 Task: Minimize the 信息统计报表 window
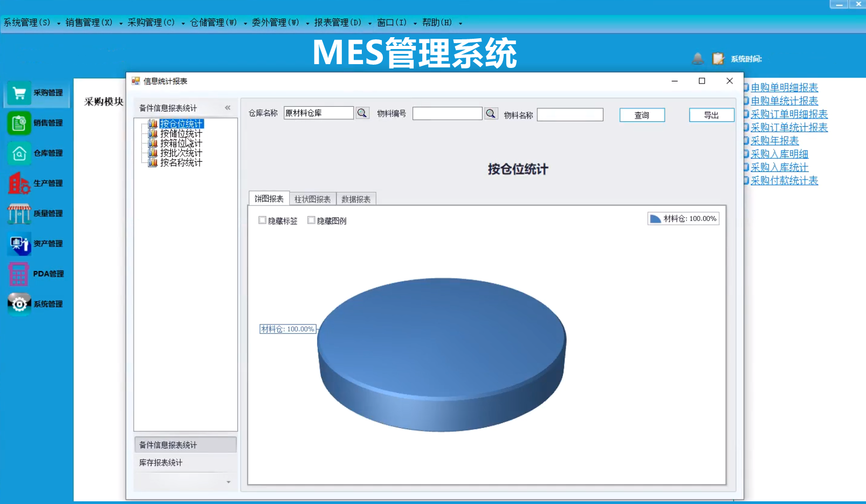675,81
